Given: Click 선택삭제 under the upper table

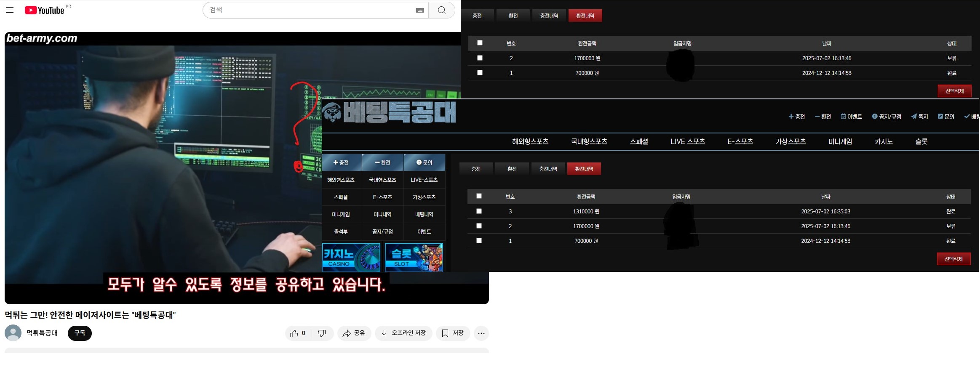Looking at the screenshot, I should [x=955, y=91].
